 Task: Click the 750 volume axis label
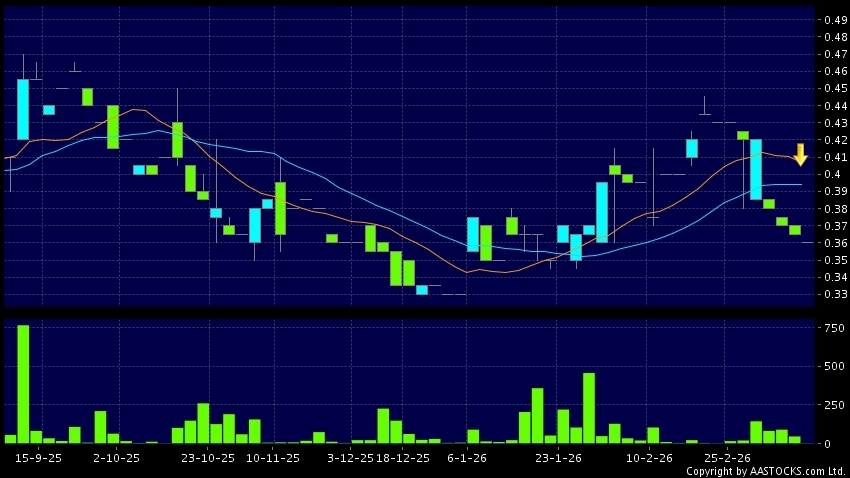(830, 327)
